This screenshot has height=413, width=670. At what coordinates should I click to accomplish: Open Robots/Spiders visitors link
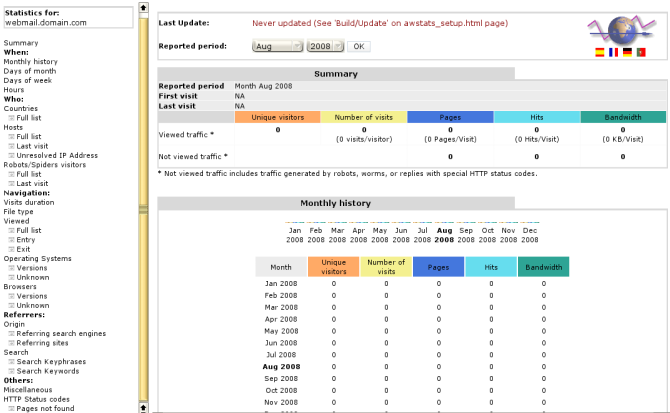point(45,165)
